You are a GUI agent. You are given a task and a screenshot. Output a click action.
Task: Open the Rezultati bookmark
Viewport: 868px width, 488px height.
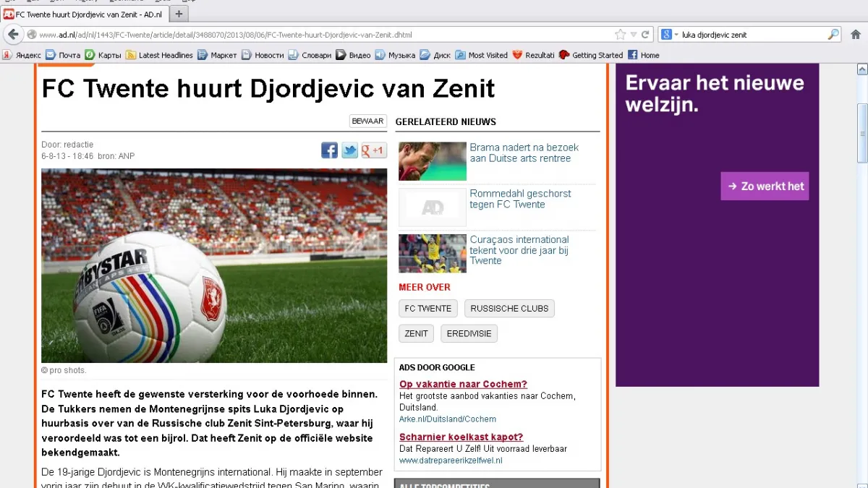tap(533, 55)
